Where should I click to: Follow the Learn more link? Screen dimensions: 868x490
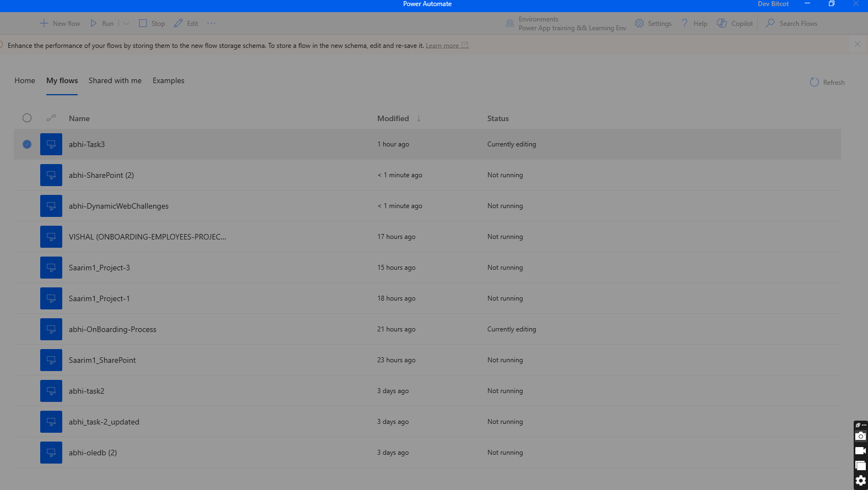(442, 46)
